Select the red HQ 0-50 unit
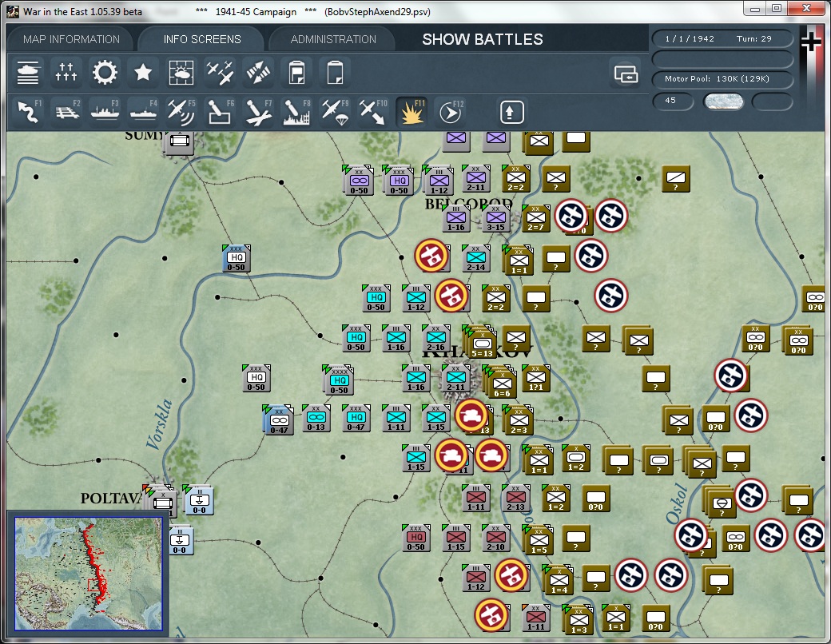The image size is (831, 644). point(416,538)
